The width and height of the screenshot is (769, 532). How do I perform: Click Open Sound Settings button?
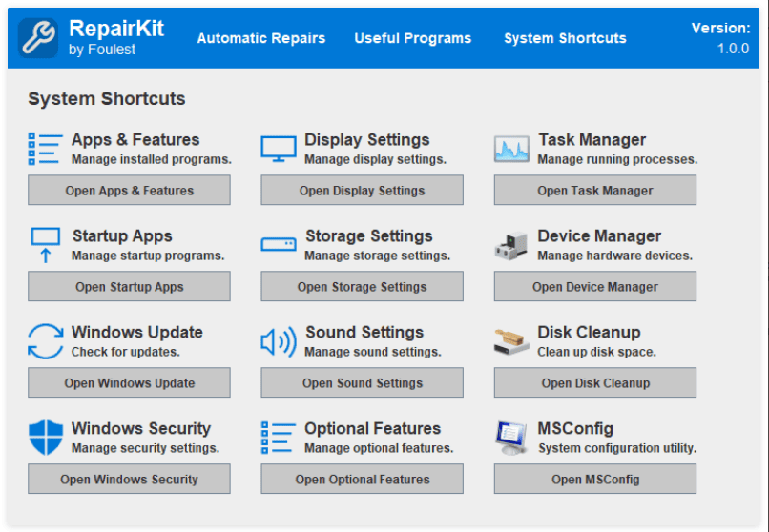click(362, 382)
